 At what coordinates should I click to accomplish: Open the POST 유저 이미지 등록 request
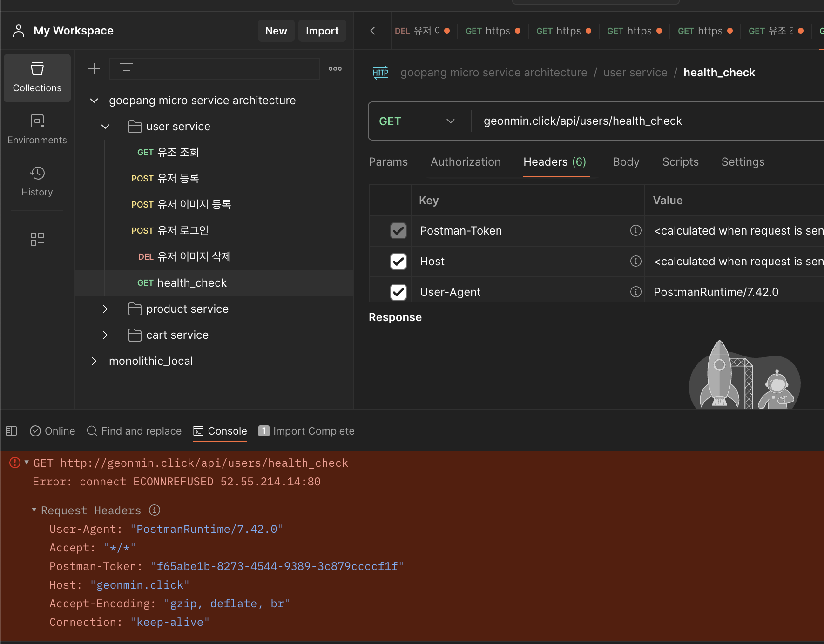214,205
